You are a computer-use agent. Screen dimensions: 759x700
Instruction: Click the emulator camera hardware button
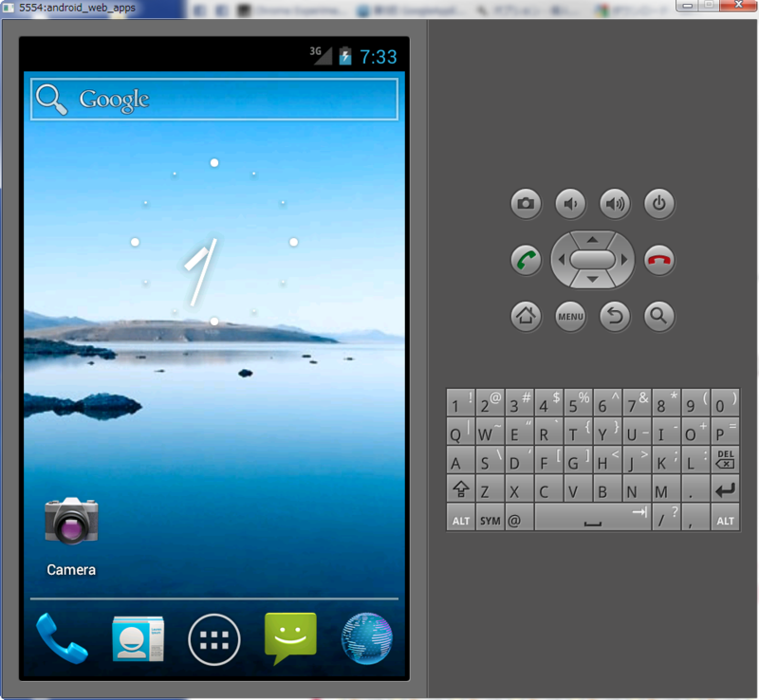tap(526, 203)
